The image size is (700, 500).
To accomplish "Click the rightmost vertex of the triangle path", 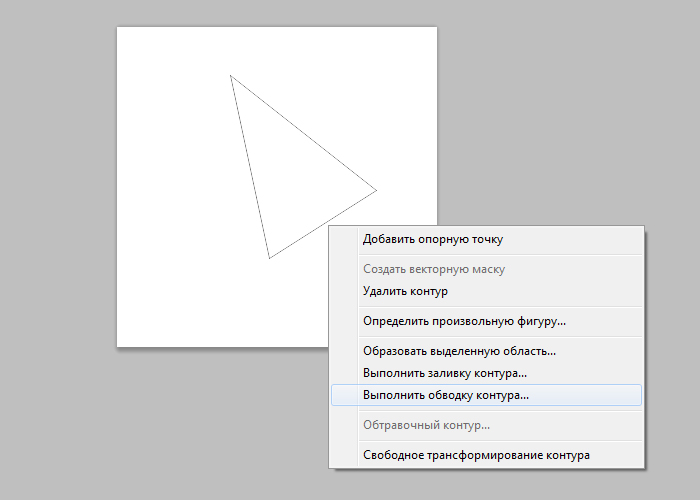I will pyautogui.click(x=377, y=191).
